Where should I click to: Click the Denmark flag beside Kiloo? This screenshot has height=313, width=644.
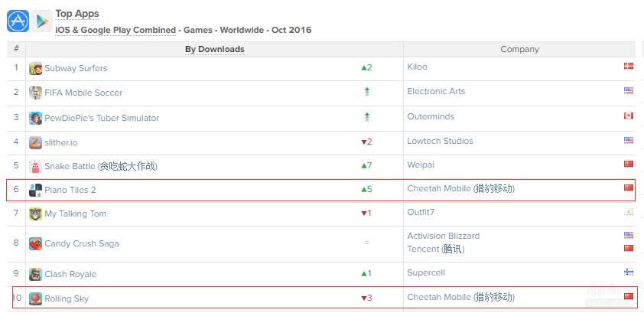(x=629, y=67)
